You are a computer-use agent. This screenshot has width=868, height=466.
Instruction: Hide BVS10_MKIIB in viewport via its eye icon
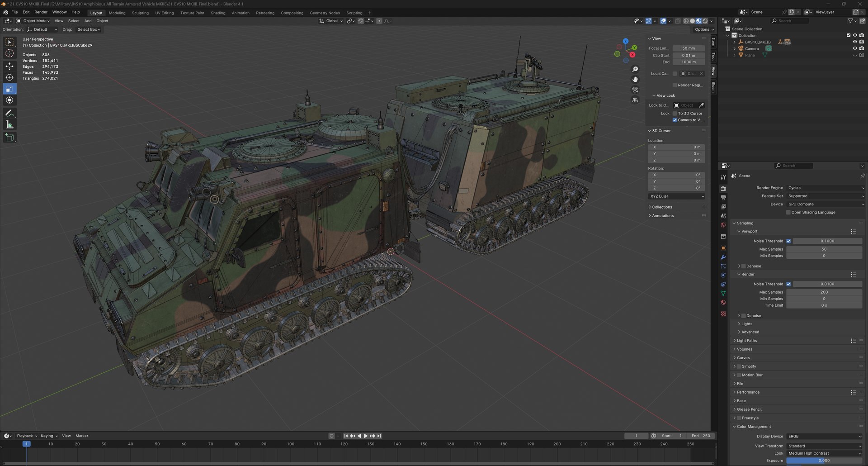(x=855, y=42)
